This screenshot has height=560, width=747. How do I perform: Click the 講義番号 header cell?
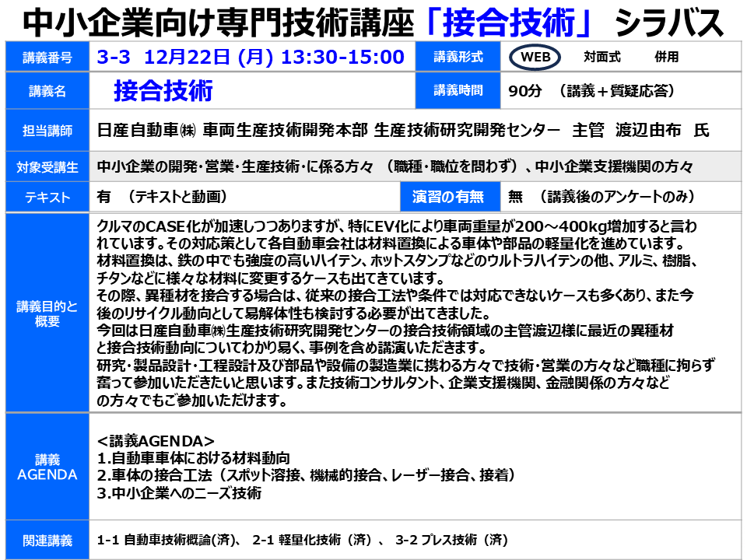click(47, 58)
